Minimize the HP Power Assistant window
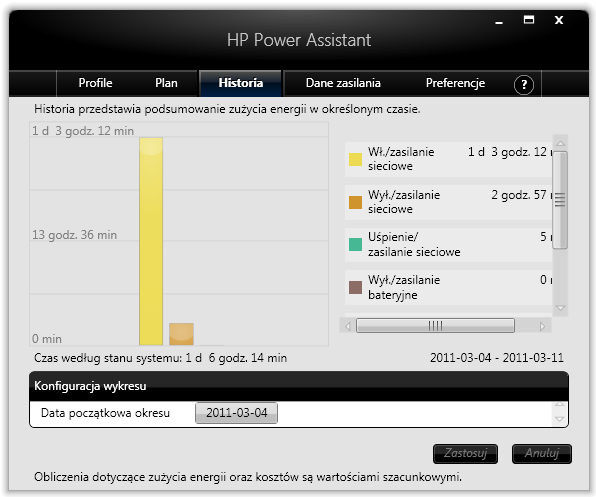 499,23
